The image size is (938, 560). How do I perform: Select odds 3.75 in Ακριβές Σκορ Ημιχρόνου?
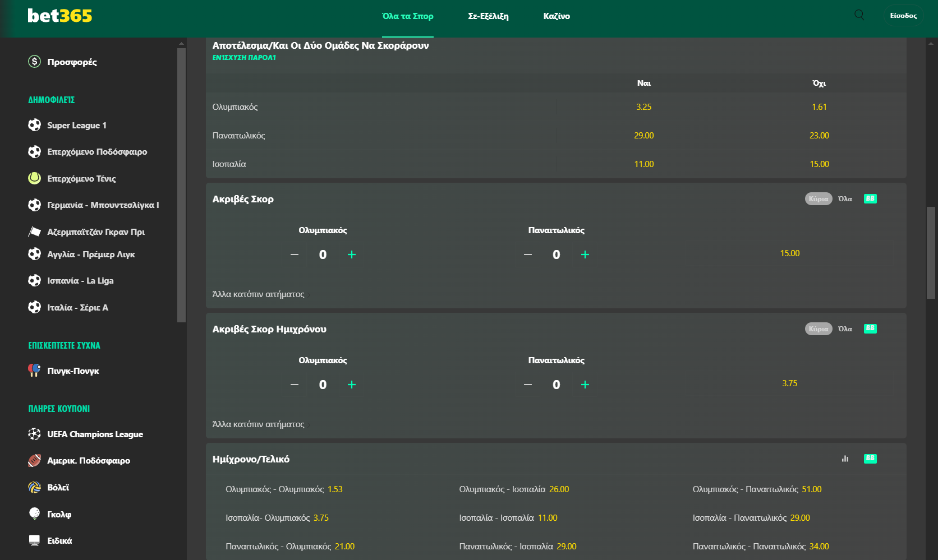click(790, 383)
